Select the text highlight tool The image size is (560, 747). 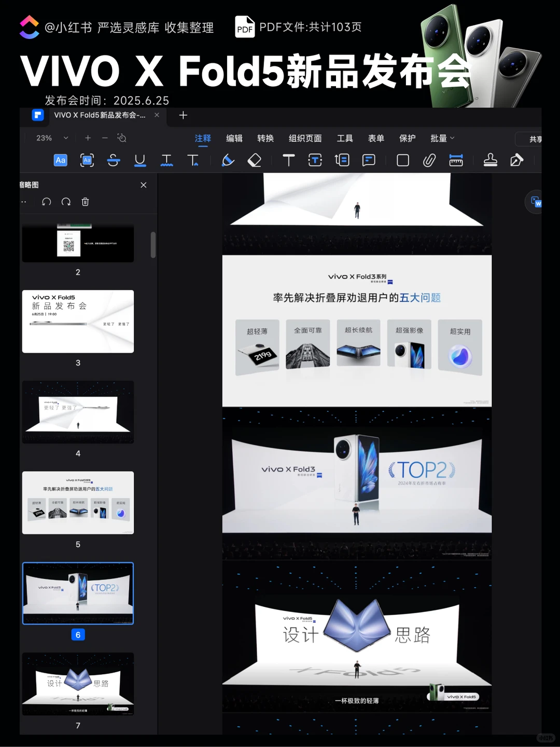(60, 160)
